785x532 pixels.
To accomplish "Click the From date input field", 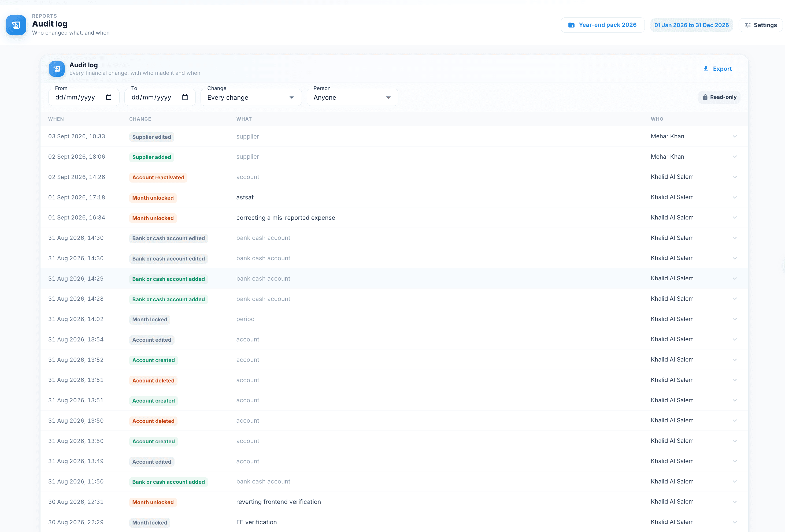I will (x=84, y=97).
